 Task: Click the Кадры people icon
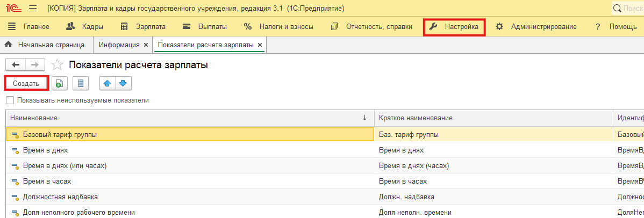pyautogui.click(x=70, y=27)
